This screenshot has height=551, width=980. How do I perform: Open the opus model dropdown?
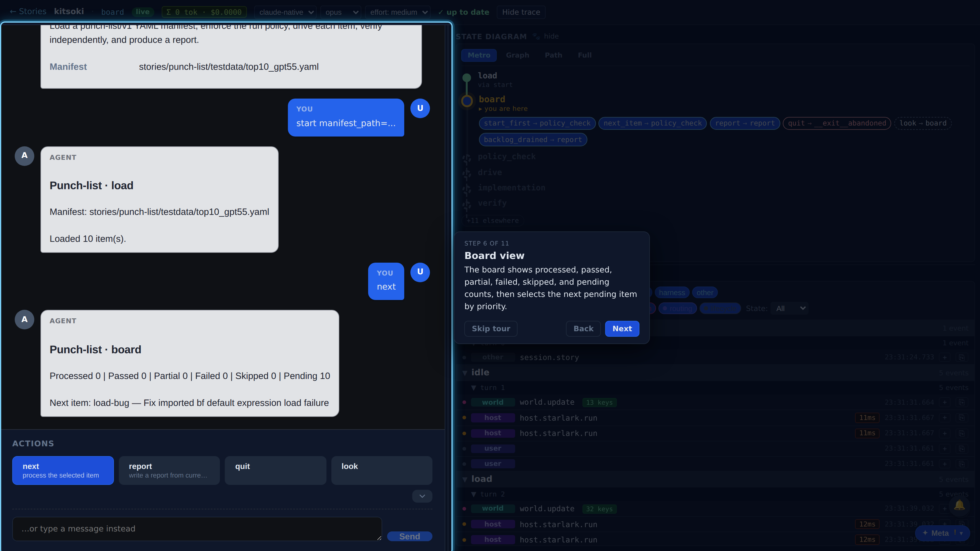pos(341,12)
